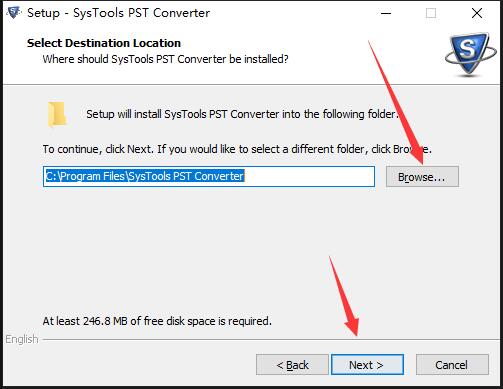The height and width of the screenshot is (389, 503).
Task: Click the red arrow pointing at Next
Action: [344, 296]
